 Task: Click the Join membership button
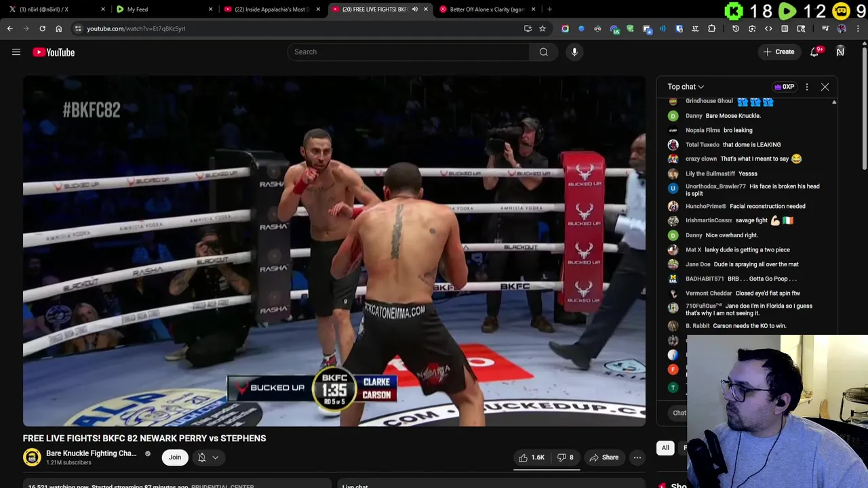[175, 457]
